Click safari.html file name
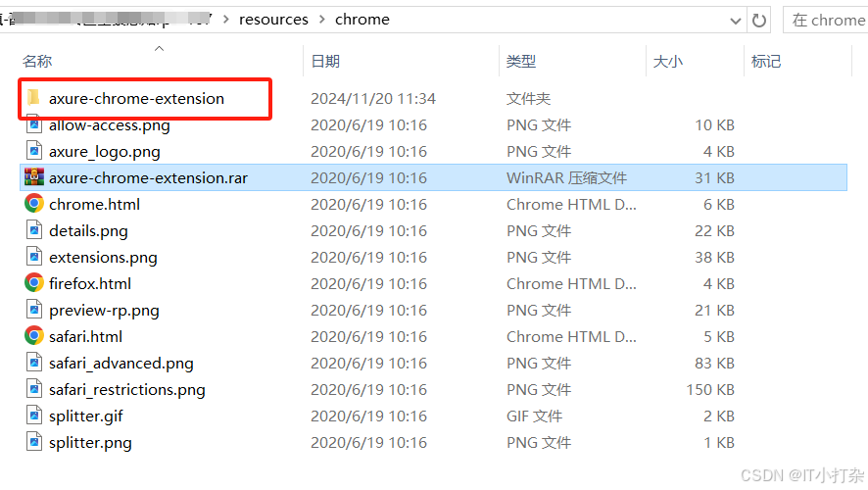This screenshot has width=868, height=490. click(x=85, y=337)
